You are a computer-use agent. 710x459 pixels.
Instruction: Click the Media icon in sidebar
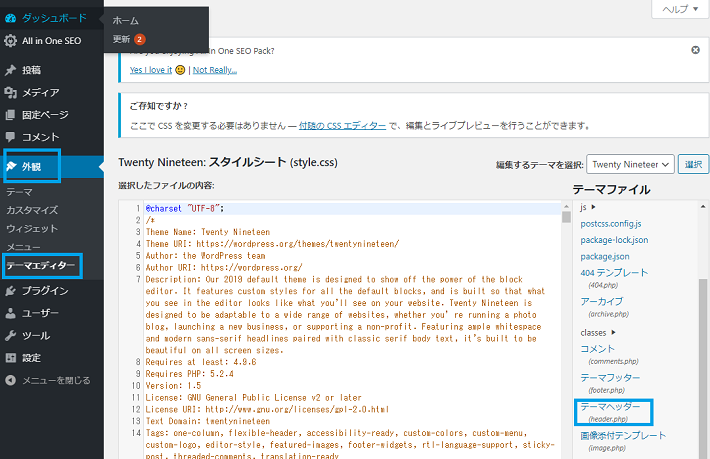10,92
